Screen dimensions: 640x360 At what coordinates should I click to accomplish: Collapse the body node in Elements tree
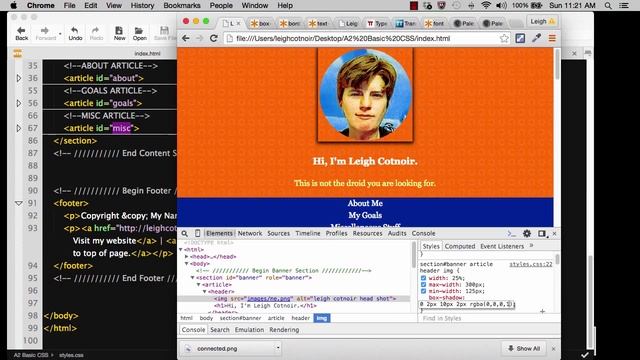coord(187,264)
